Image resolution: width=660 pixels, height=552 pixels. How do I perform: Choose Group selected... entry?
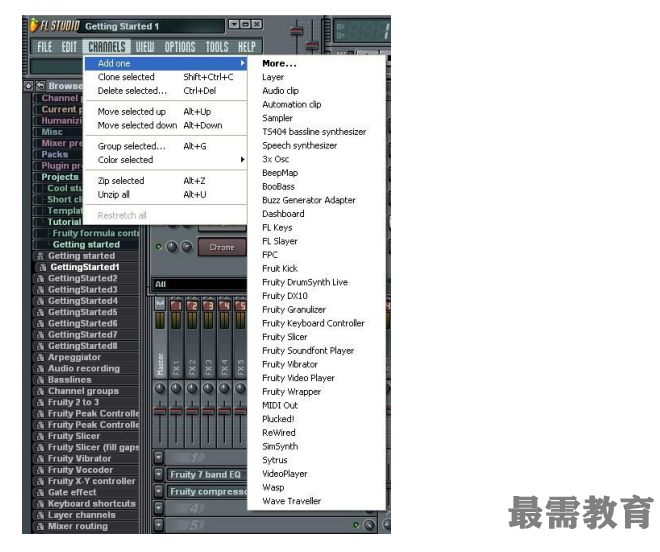[166, 146]
